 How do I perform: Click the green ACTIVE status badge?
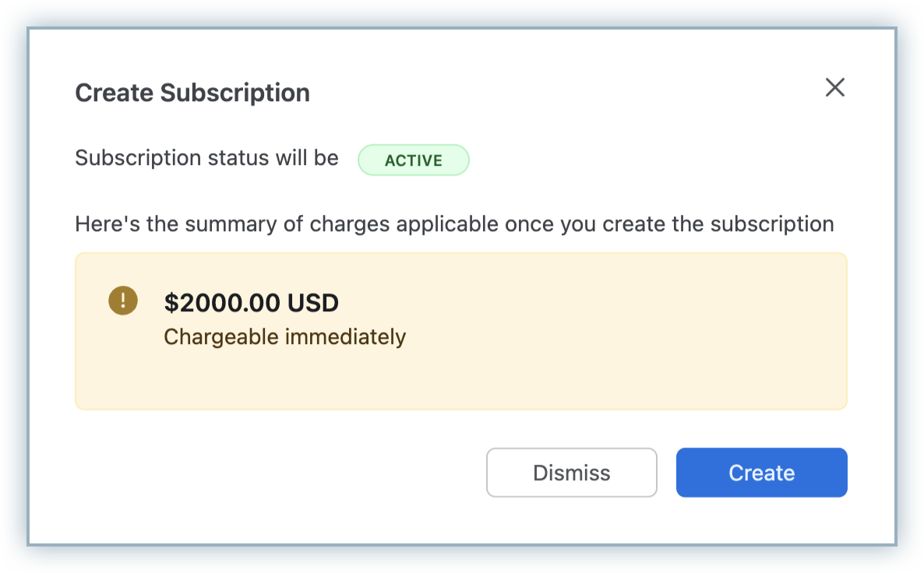coord(414,160)
